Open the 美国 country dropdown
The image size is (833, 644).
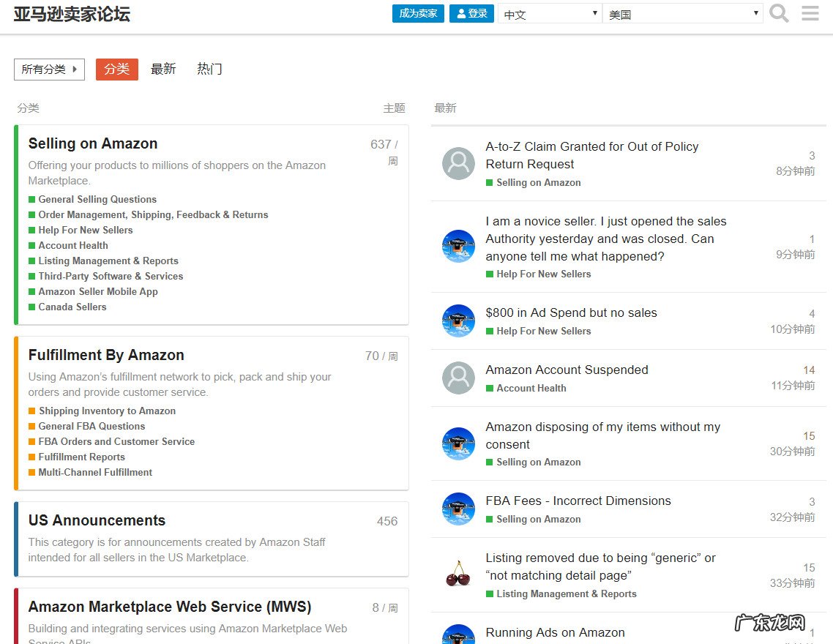pyautogui.click(x=682, y=14)
